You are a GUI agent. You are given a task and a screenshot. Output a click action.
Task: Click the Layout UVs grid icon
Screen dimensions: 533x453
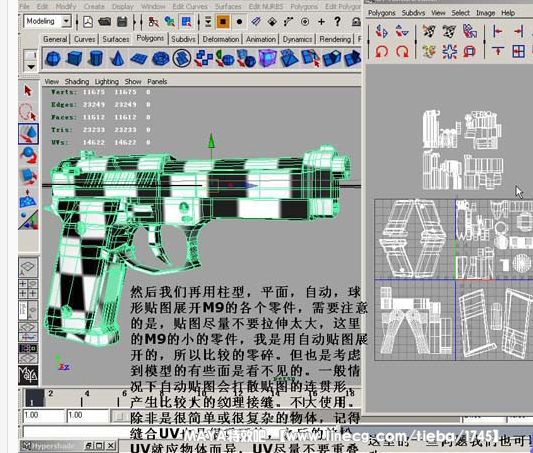518,52
